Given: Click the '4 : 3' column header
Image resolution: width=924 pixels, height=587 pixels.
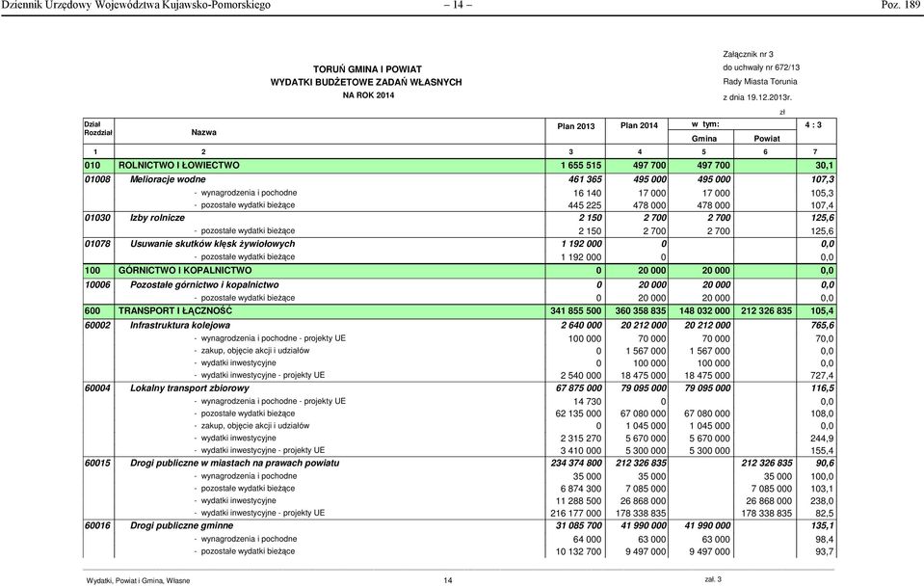Looking at the screenshot, I should click(812, 125).
